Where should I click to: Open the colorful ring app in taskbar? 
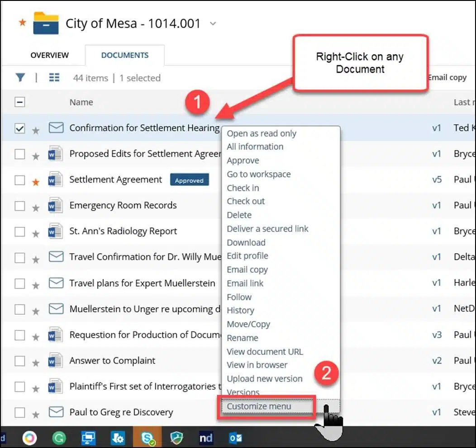click(30, 438)
